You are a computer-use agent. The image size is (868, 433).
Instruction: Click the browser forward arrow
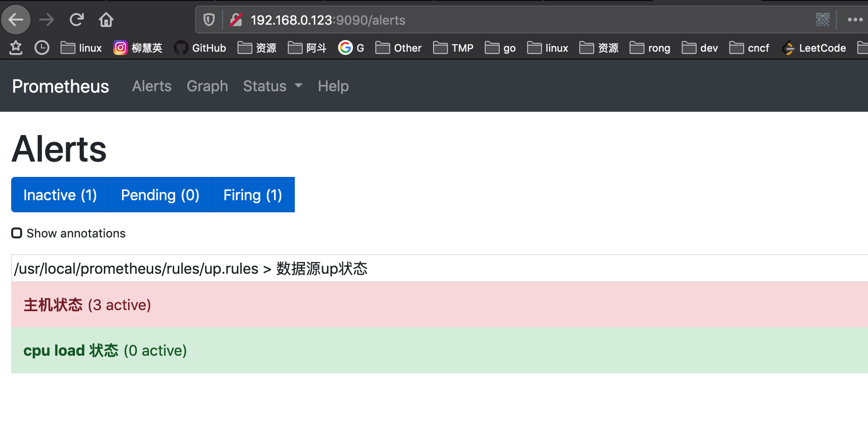click(x=47, y=20)
